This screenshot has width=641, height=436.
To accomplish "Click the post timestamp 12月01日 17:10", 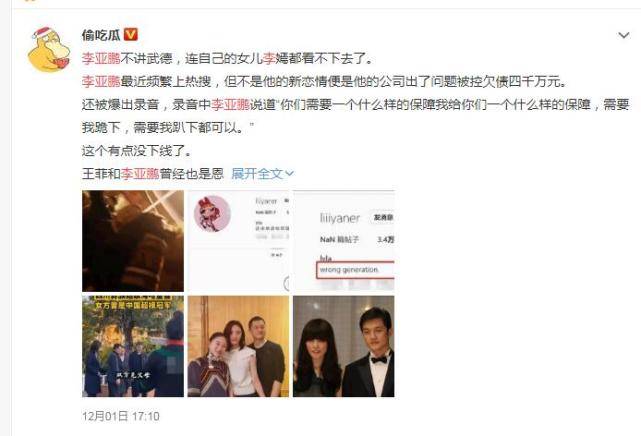I will 121,416.
